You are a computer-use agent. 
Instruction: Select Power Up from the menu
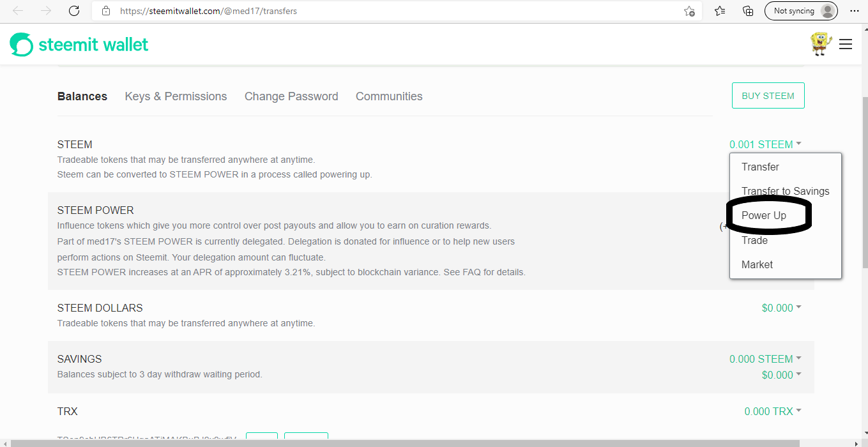coord(764,216)
